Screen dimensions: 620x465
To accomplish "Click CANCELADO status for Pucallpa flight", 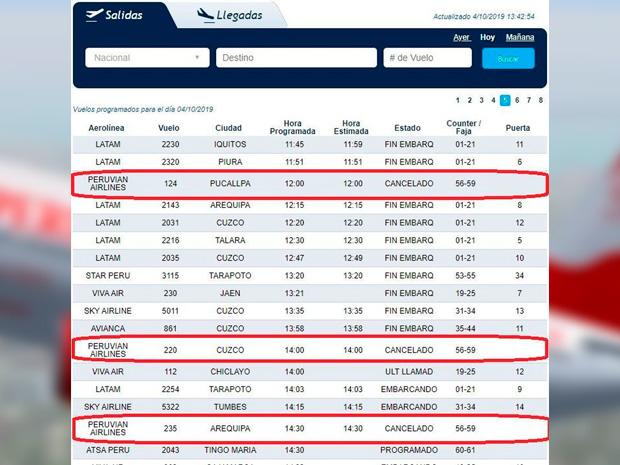I will pyautogui.click(x=409, y=183).
